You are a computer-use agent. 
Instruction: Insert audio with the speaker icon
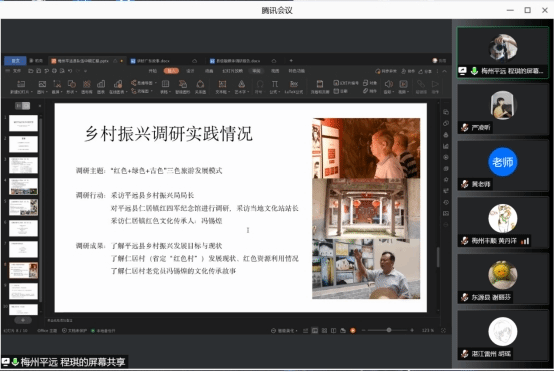pos(388,84)
